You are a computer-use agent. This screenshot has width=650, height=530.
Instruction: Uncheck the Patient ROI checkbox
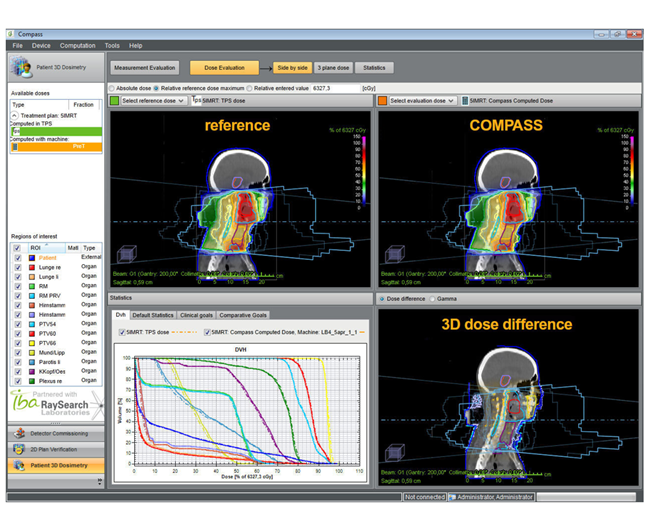point(18,258)
